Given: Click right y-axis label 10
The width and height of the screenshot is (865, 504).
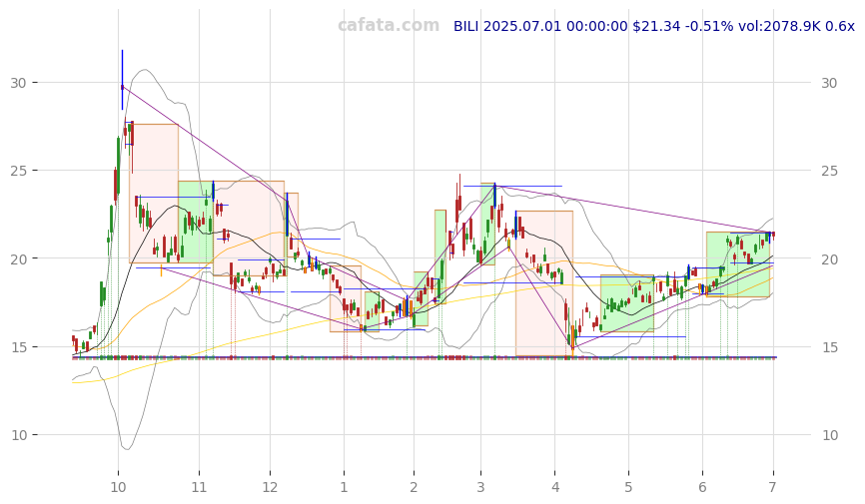Looking at the screenshot, I should click(x=829, y=435).
